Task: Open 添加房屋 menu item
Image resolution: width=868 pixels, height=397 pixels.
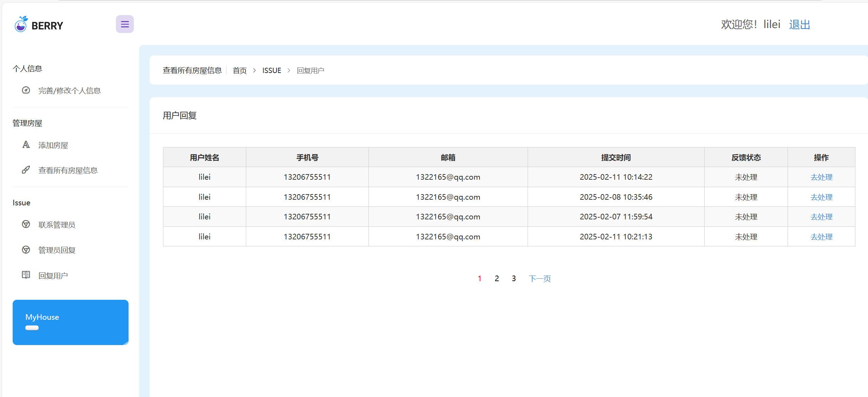Action: click(x=53, y=145)
